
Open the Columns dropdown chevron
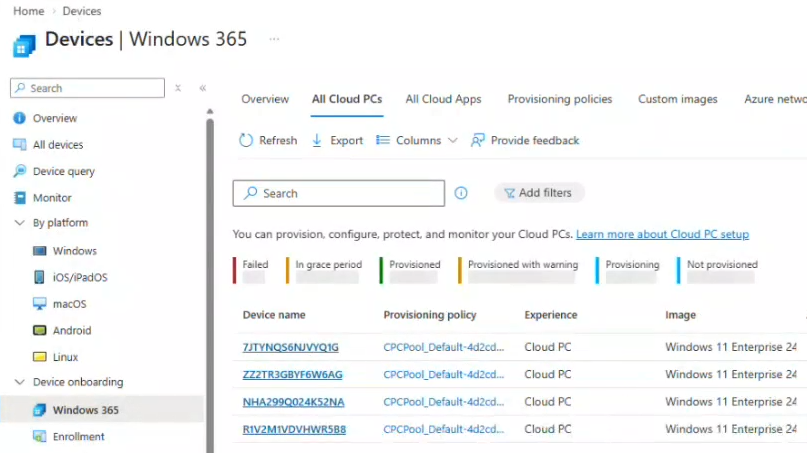pyautogui.click(x=452, y=141)
